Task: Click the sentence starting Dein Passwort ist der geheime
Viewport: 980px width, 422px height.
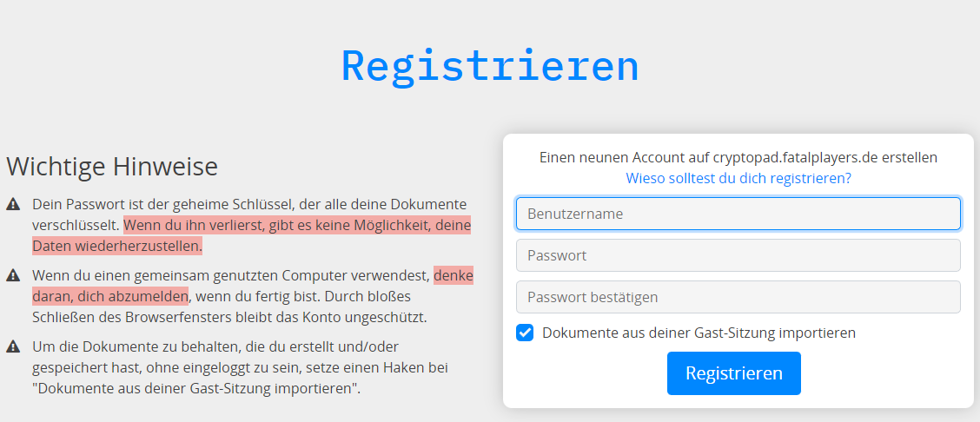Action: [249, 214]
